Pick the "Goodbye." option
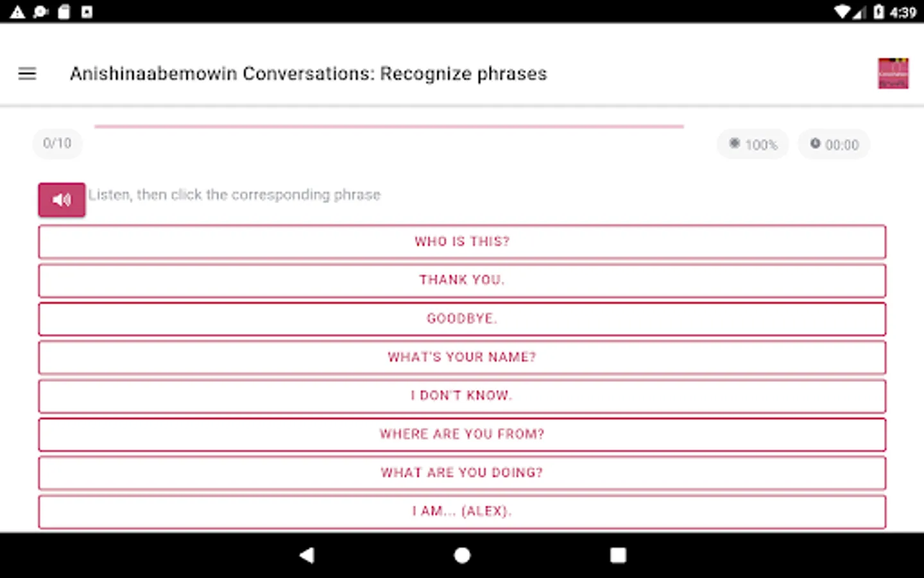Viewport: 924px width, 578px height. [x=462, y=319]
